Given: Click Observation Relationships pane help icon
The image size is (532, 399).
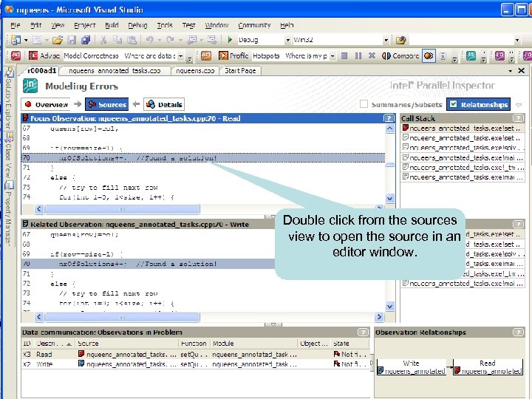Looking at the screenshot, I should (519, 332).
